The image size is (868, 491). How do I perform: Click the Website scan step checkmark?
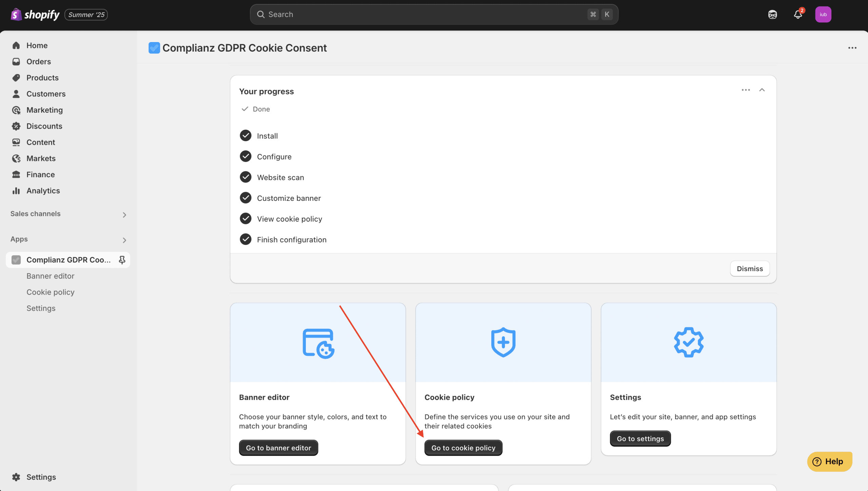point(245,177)
